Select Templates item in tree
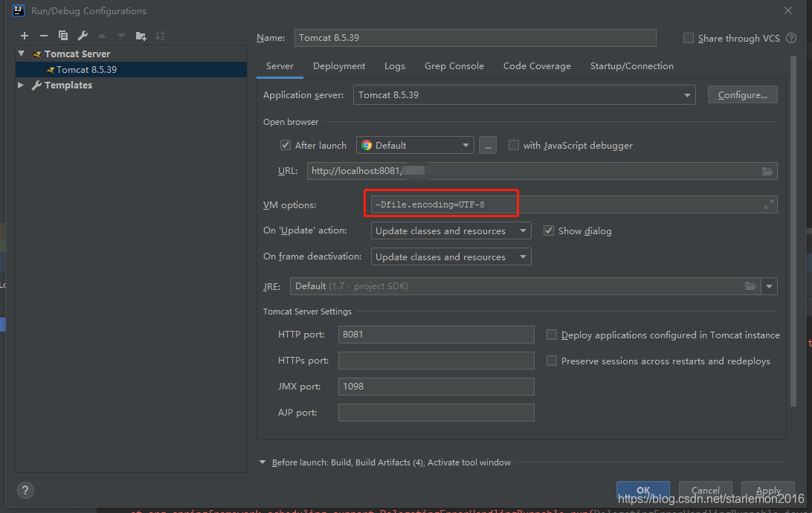 click(x=68, y=85)
